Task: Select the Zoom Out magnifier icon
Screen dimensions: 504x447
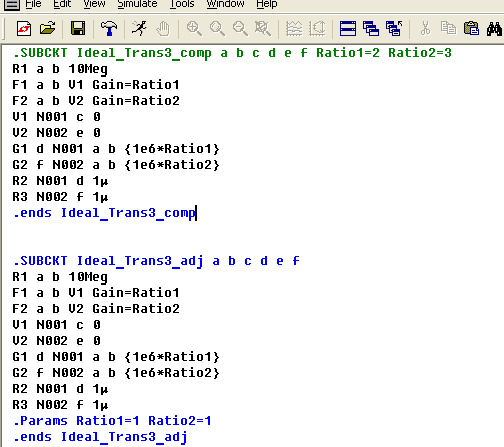Action: (x=240, y=29)
